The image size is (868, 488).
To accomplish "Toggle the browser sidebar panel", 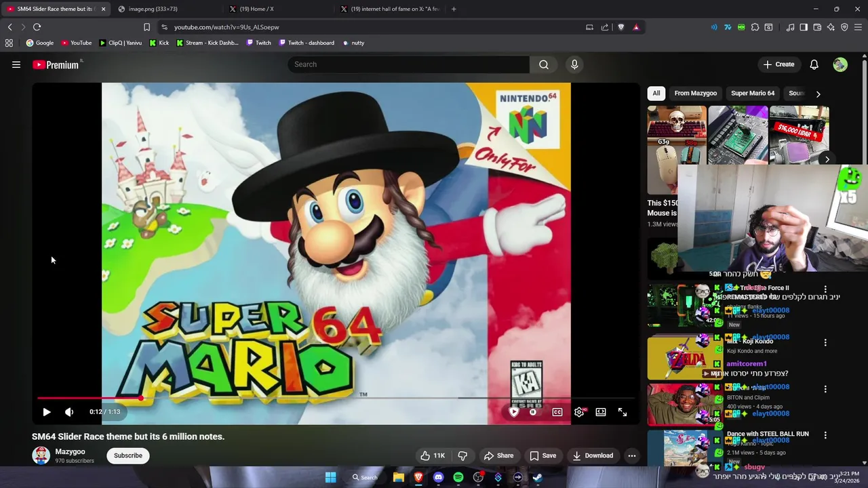I will tap(804, 27).
